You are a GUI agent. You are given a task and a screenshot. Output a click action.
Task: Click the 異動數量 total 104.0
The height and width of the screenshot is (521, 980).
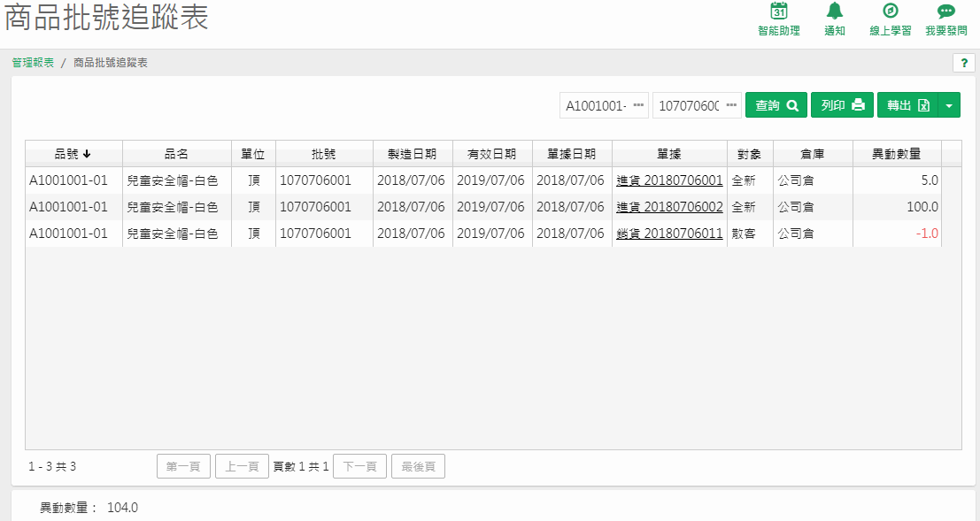pos(122,507)
